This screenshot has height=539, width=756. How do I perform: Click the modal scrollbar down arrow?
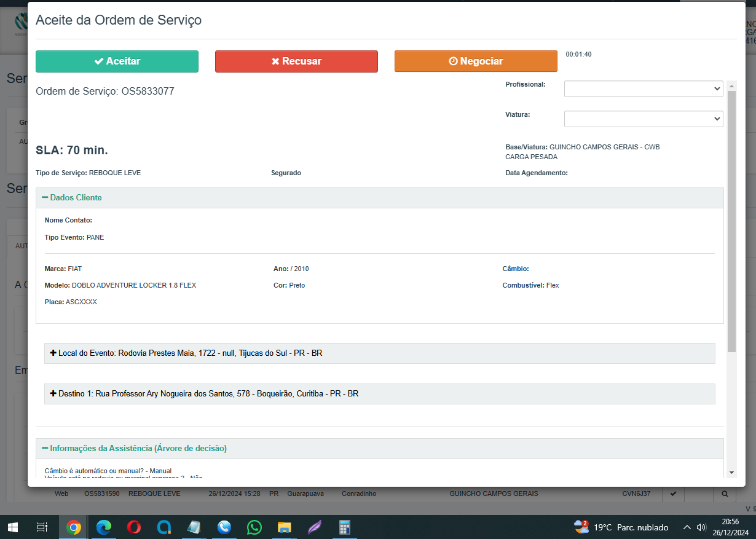[x=731, y=472]
